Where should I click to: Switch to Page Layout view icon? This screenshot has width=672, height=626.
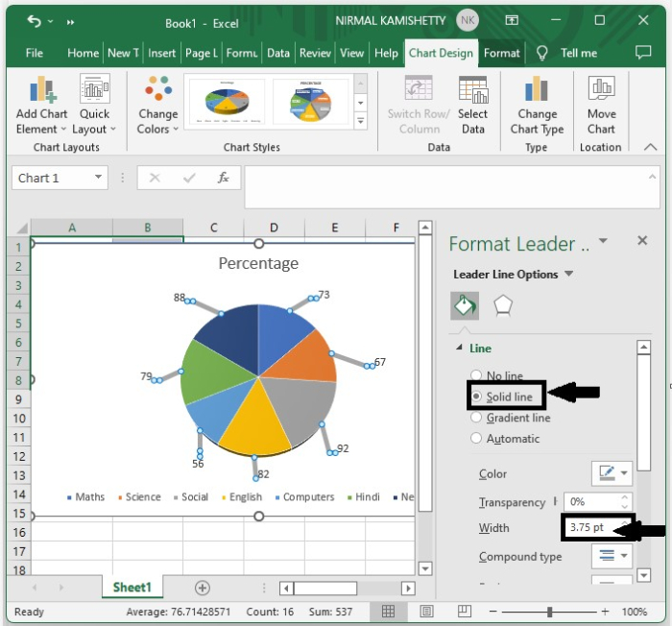point(426,611)
